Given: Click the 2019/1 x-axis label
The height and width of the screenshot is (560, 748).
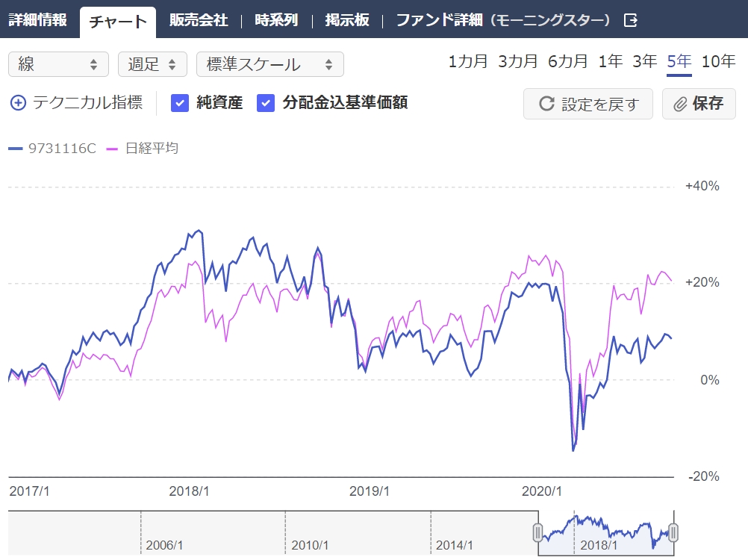Looking at the screenshot, I should pyautogui.click(x=370, y=491).
